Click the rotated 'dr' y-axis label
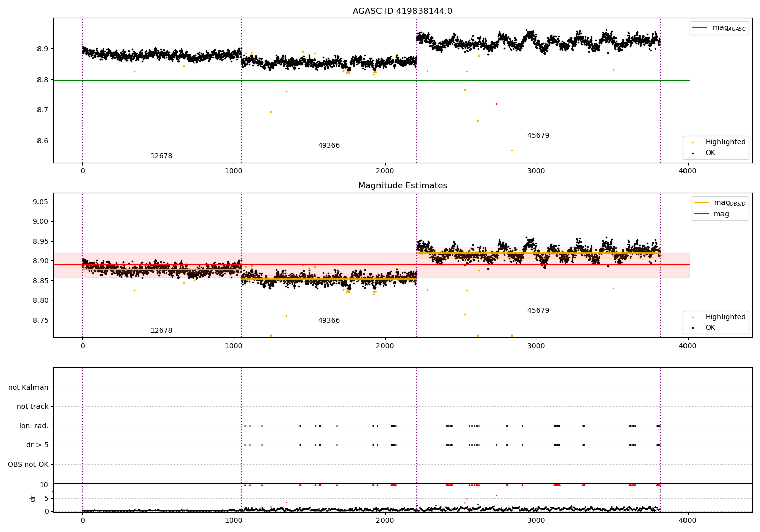 coord(33,498)
